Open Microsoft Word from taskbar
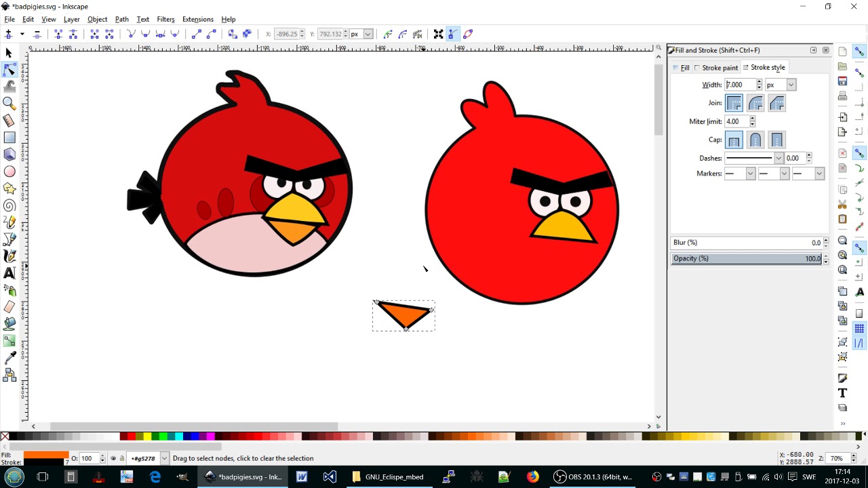 (x=301, y=476)
